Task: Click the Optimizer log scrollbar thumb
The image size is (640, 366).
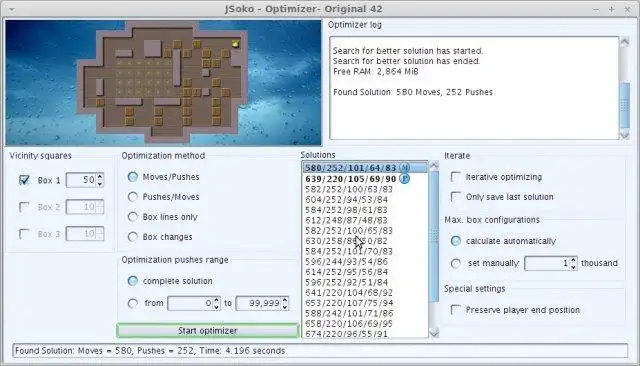Action: pos(624,105)
